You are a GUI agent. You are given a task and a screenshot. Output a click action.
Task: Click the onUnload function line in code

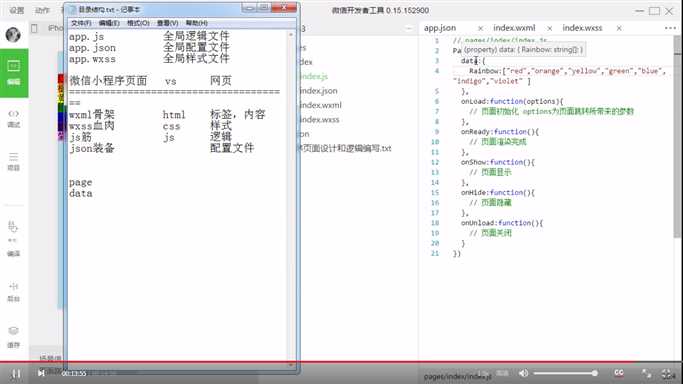tap(502, 223)
